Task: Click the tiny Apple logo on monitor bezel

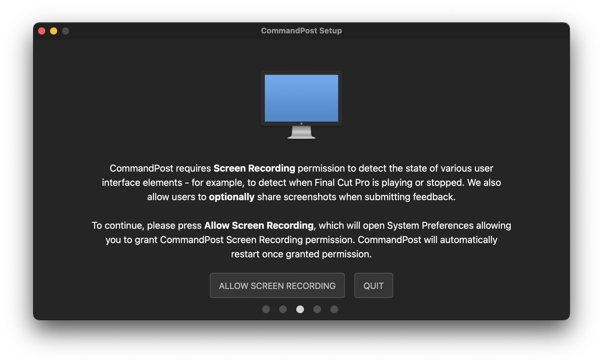Action: tap(301, 124)
